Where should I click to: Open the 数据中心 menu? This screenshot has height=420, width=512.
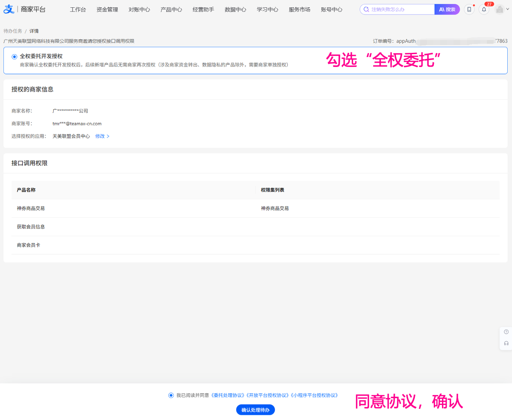(x=235, y=9)
